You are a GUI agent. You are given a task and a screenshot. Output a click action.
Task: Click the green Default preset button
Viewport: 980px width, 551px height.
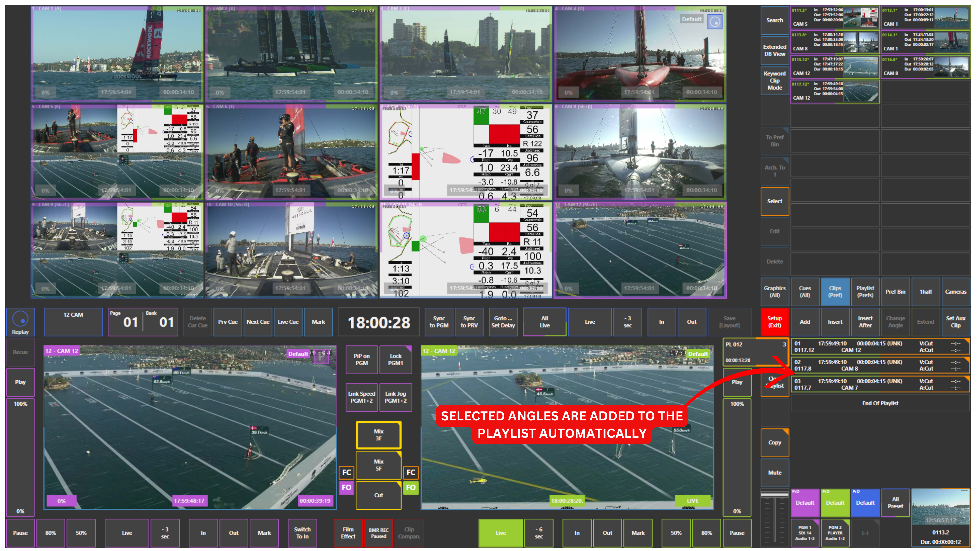click(835, 503)
